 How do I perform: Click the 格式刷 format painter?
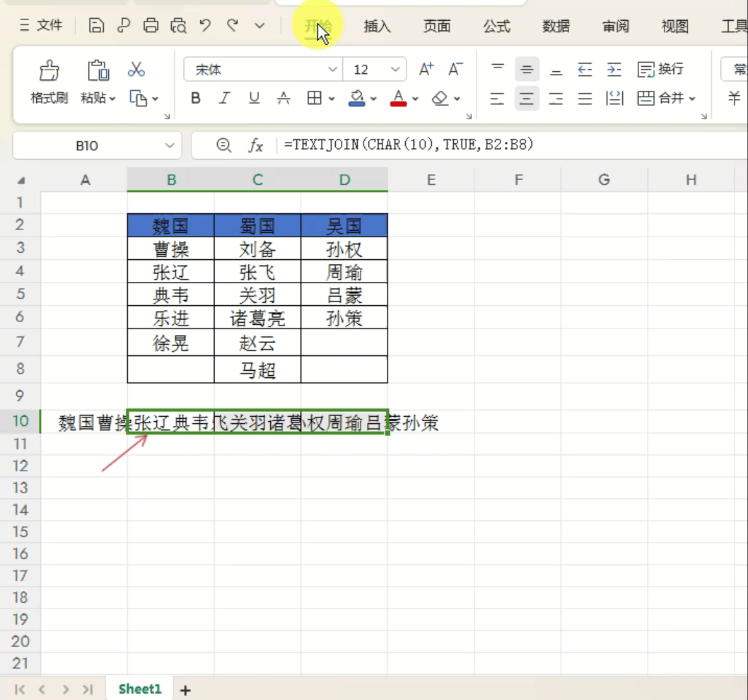(x=49, y=82)
